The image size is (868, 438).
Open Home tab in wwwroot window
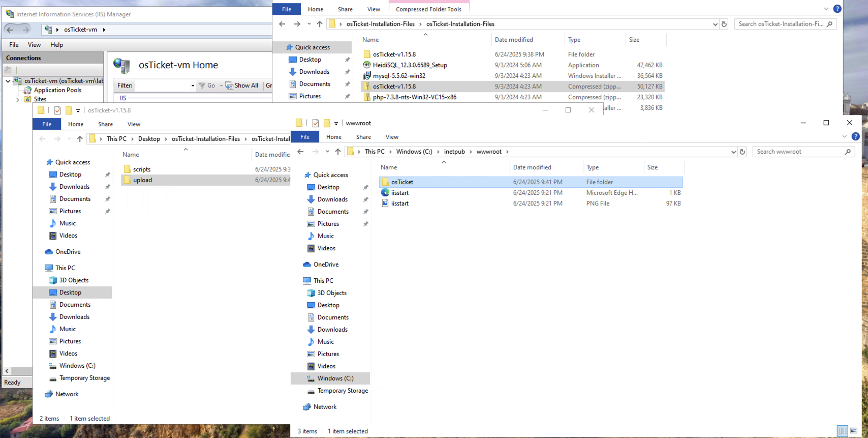(334, 137)
